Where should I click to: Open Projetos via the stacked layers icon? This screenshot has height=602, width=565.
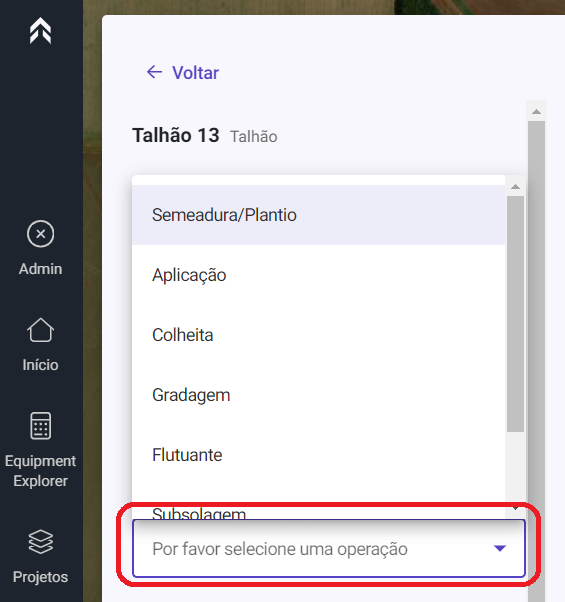click(40, 542)
